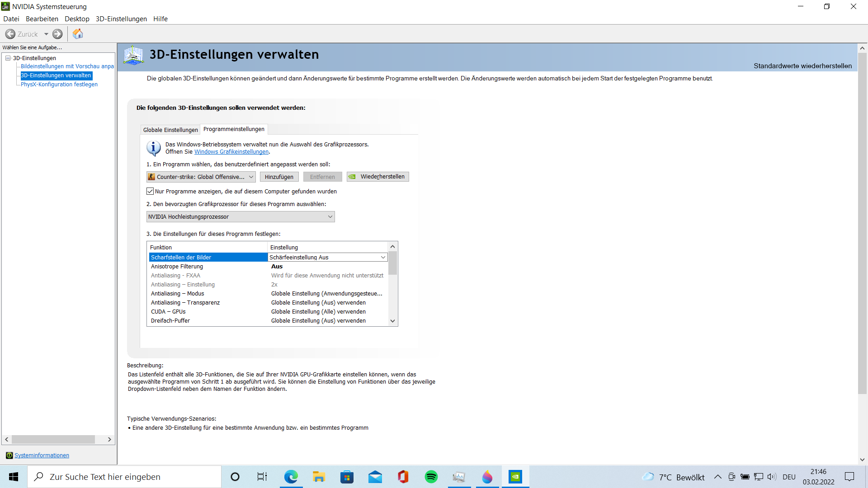Click the forward arrow navigation icon
Image resolution: width=868 pixels, height=488 pixels.
pyautogui.click(x=57, y=34)
